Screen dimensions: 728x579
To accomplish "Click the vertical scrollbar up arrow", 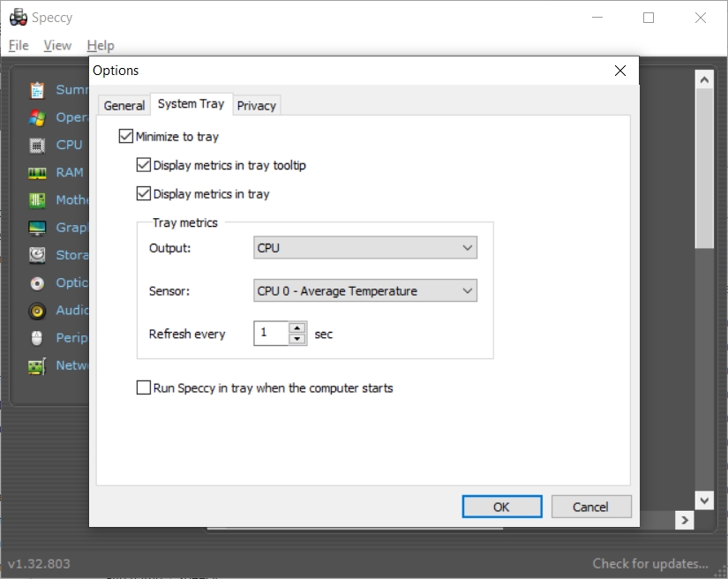I will point(704,79).
